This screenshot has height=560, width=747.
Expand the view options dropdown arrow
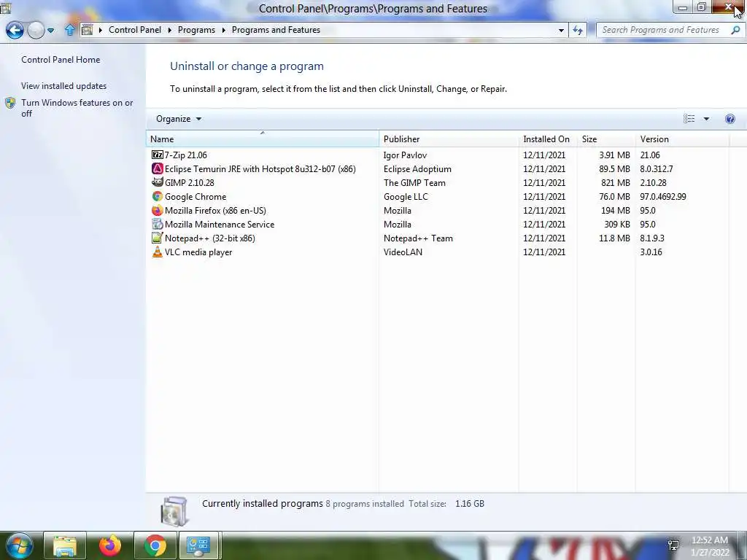(x=706, y=119)
